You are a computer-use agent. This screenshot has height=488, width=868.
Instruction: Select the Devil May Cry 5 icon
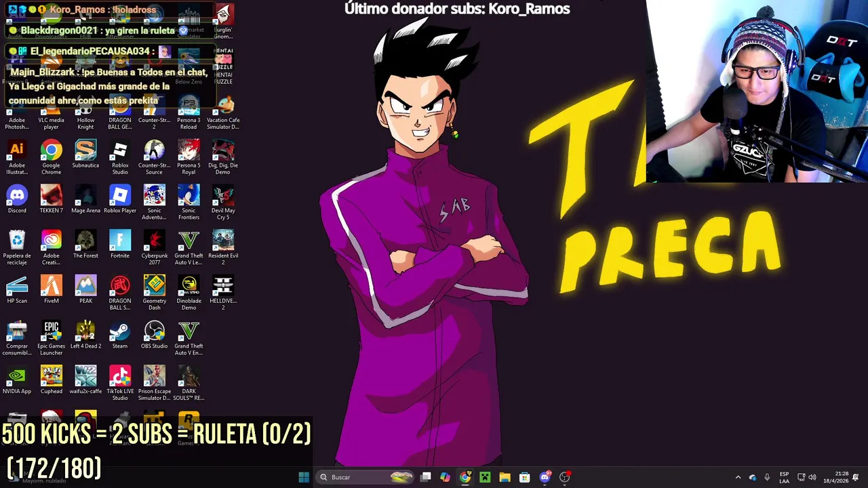(x=223, y=202)
